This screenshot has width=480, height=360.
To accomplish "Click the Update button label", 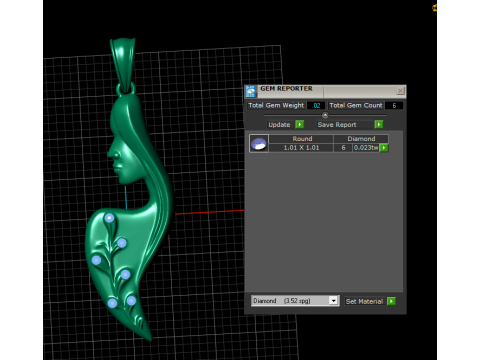I will click(279, 125).
